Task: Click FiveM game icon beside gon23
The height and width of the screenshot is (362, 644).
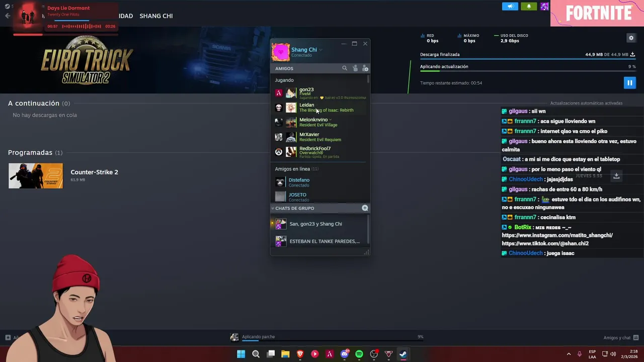Action: click(x=279, y=93)
